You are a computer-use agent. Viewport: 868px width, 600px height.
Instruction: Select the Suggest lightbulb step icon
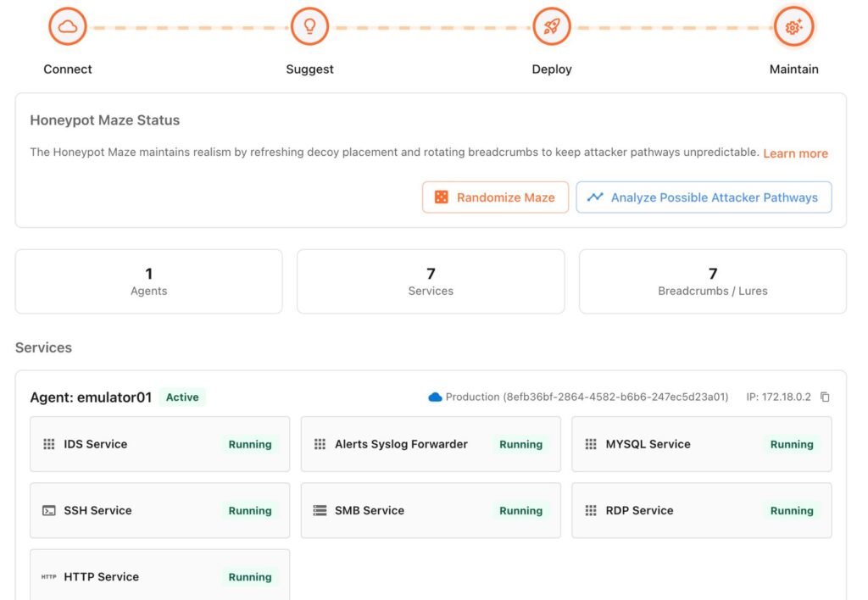pyautogui.click(x=309, y=27)
